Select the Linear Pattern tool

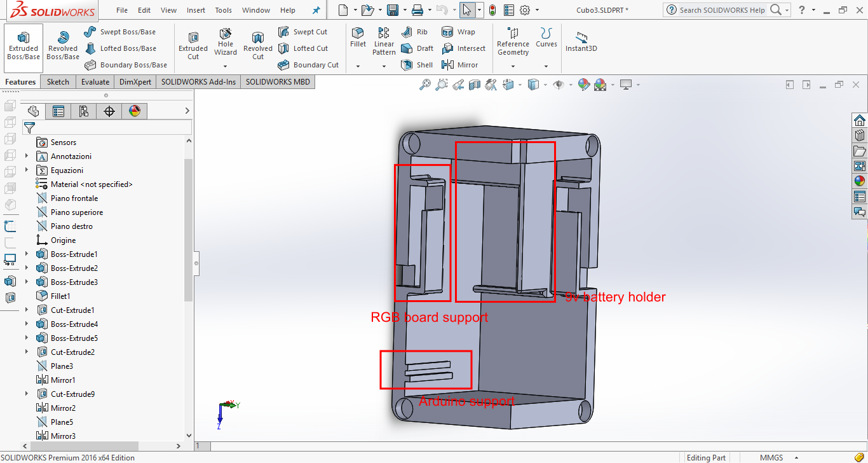pyautogui.click(x=384, y=41)
